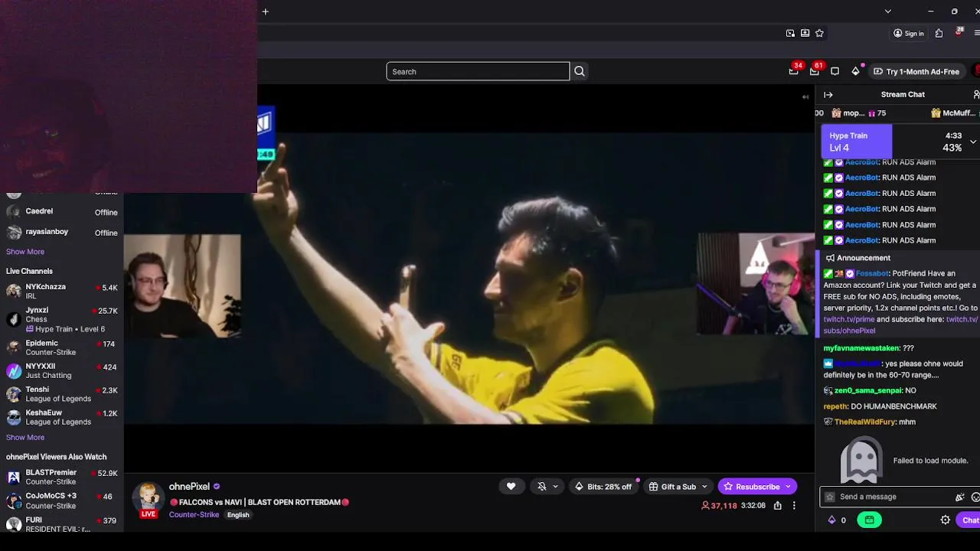Expand followed channels with Show More
The width and height of the screenshot is (980, 551).
(25, 252)
